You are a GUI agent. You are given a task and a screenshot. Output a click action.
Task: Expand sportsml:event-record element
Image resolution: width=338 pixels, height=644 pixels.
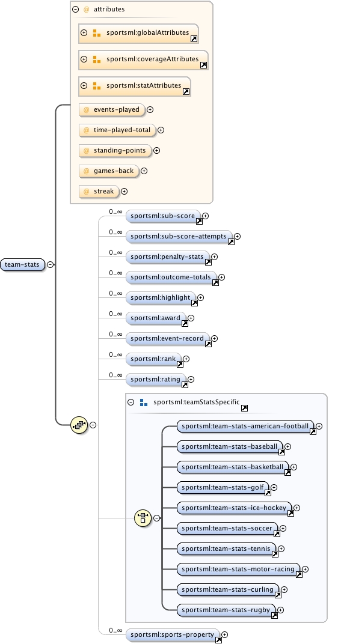214,338
